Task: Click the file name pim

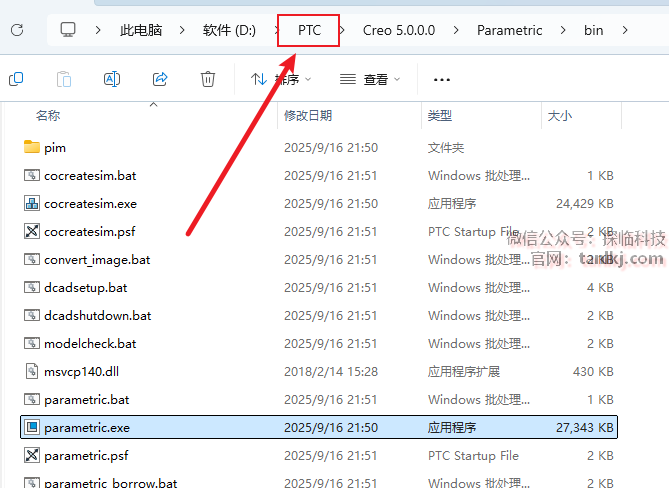Action: (x=55, y=148)
